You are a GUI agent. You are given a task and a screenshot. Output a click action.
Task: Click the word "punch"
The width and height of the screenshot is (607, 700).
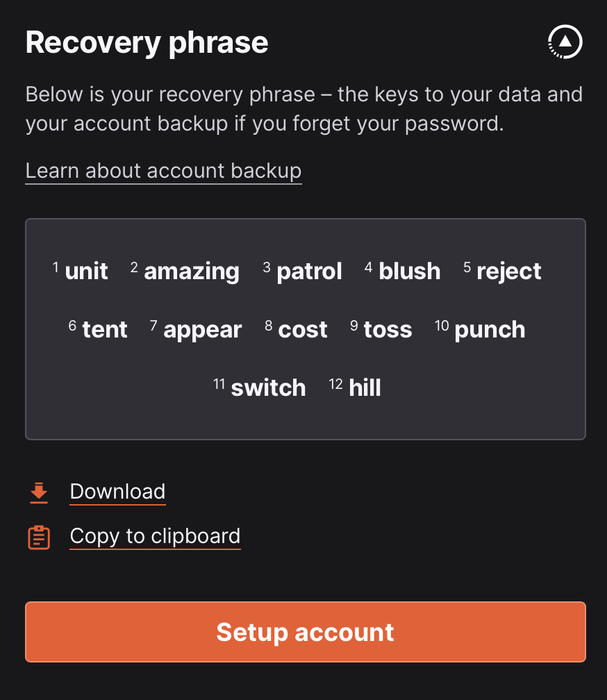(x=490, y=329)
